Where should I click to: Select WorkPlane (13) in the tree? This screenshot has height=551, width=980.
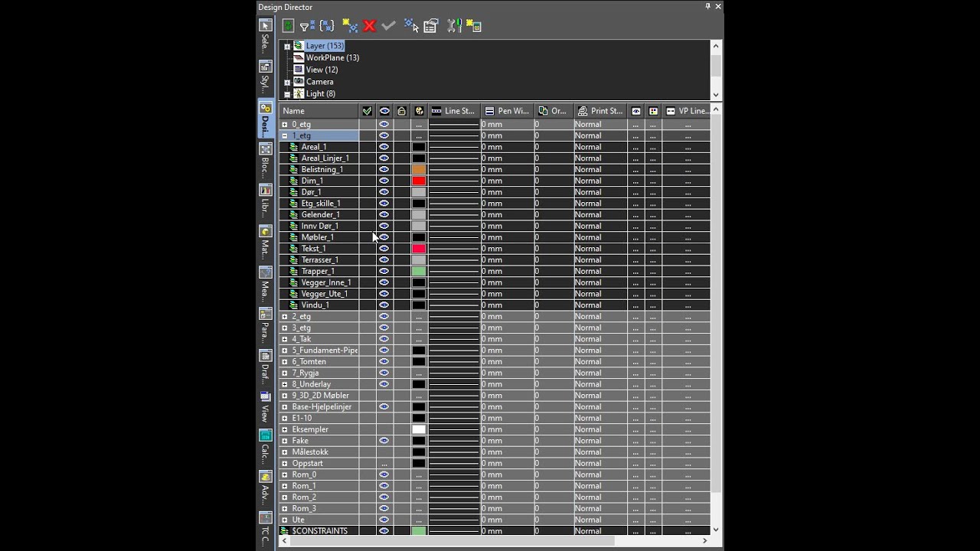332,57
